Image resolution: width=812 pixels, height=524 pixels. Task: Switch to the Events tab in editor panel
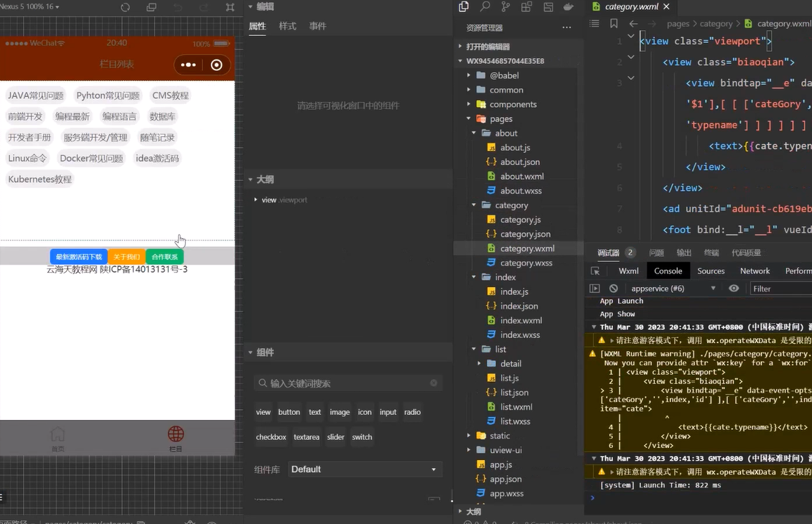(317, 26)
